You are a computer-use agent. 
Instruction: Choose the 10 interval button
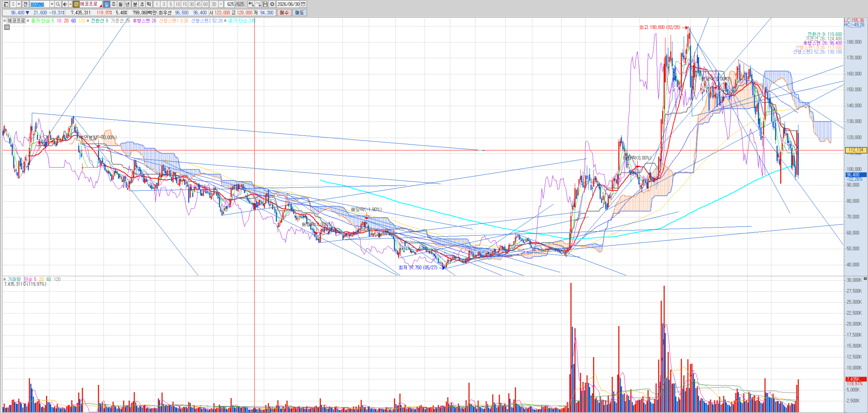pos(178,4)
